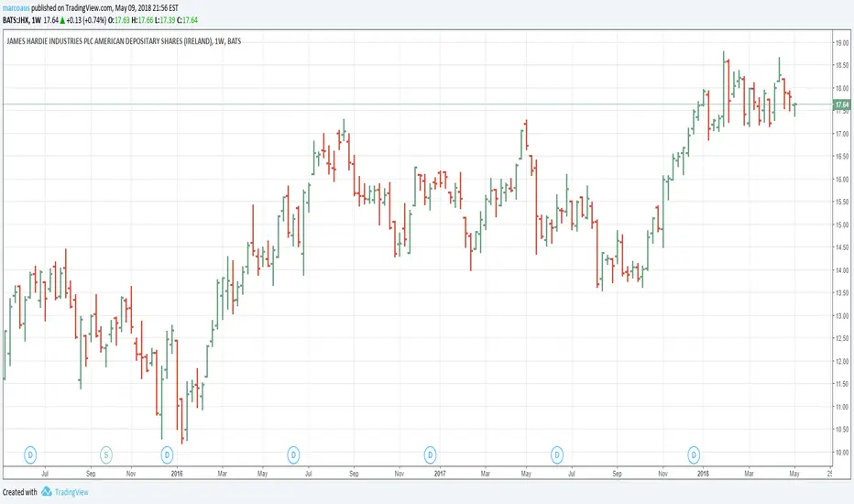
Task: Click the 2016 label on time axis
Action: pyautogui.click(x=177, y=474)
